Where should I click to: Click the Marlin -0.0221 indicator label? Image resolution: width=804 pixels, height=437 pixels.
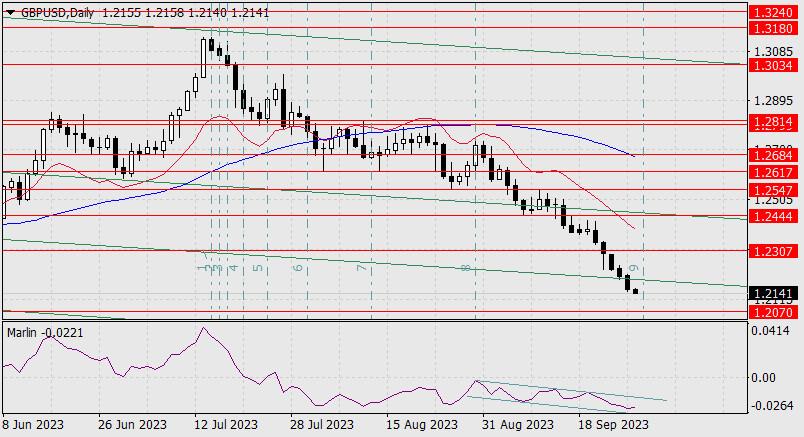(x=45, y=333)
